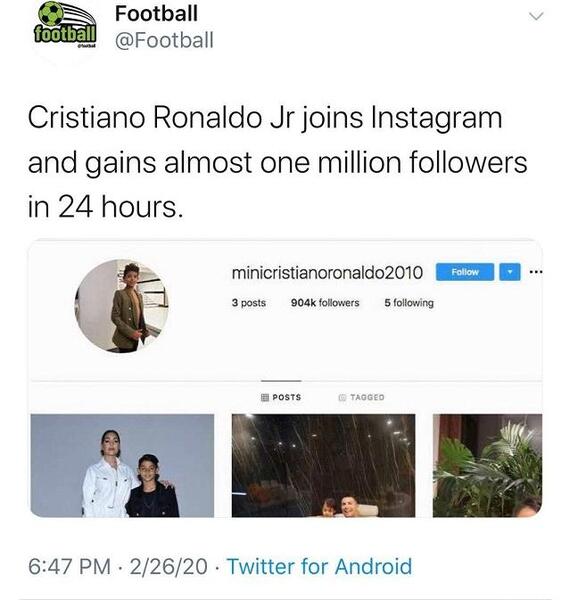The width and height of the screenshot is (570, 600).
Task: Open the 5 following list
Action: pyautogui.click(x=409, y=303)
